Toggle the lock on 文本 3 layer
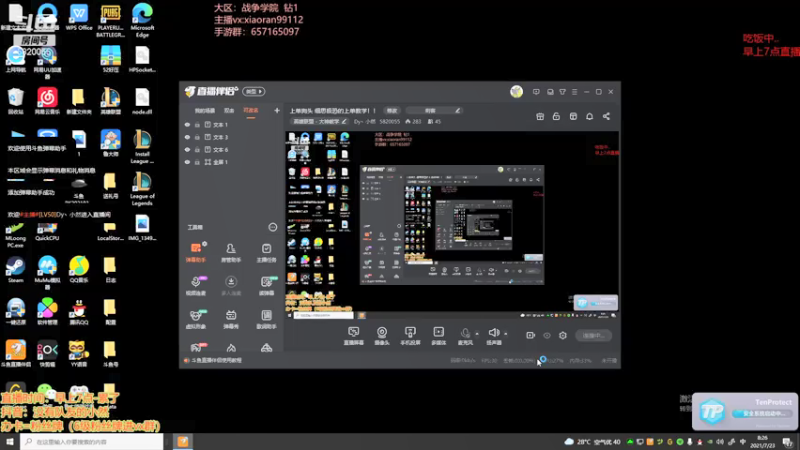This screenshot has width=800, height=450. [x=197, y=137]
